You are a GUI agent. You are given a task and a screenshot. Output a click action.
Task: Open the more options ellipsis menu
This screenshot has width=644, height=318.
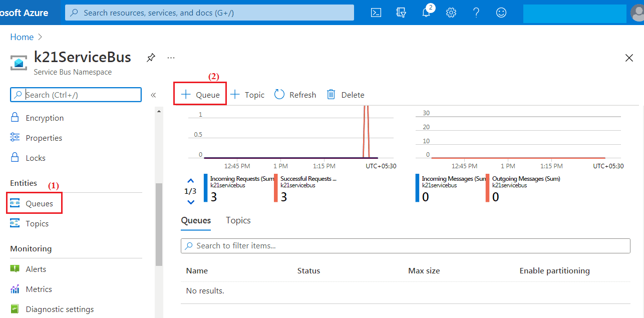click(171, 58)
